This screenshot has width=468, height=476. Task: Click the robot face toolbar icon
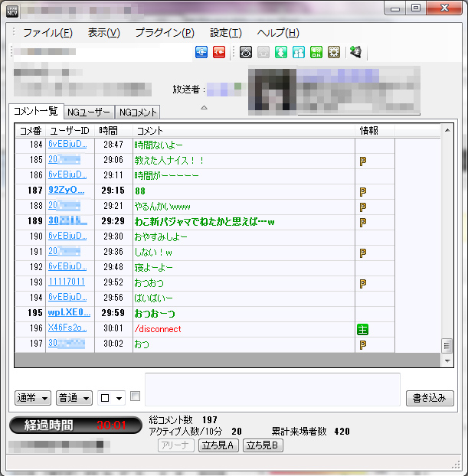pyautogui.click(x=246, y=53)
